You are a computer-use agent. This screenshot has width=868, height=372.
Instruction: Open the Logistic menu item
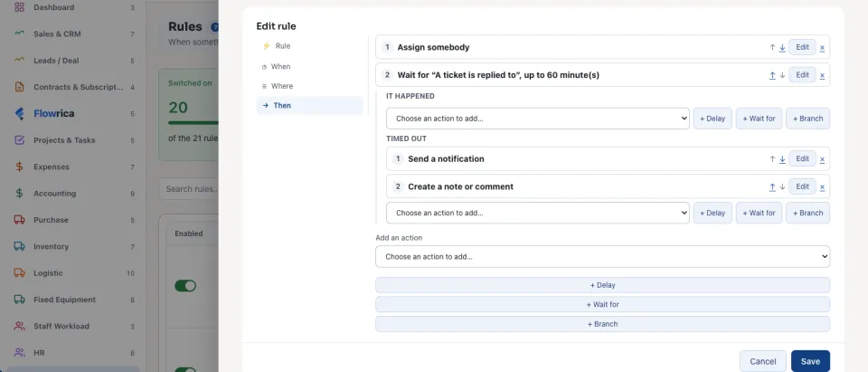[x=72, y=272]
